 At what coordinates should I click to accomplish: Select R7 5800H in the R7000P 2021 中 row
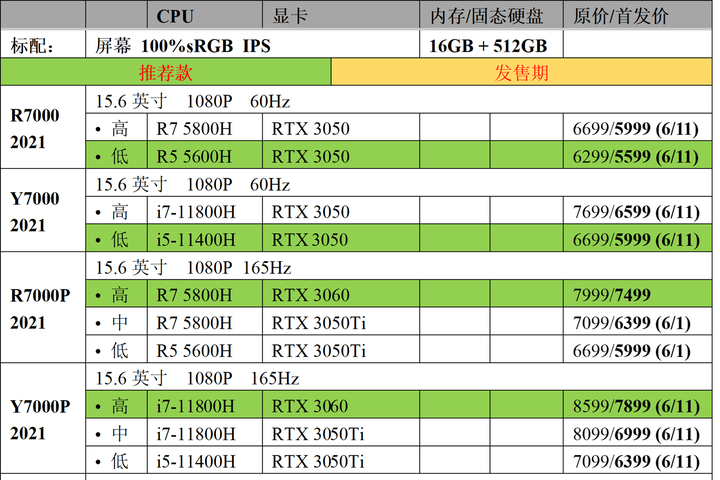(x=194, y=323)
